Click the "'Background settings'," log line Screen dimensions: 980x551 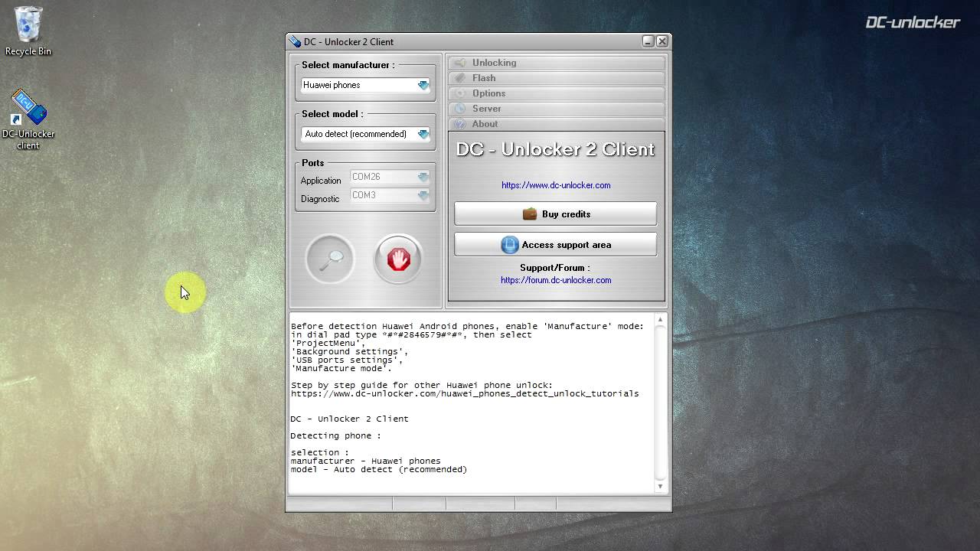coord(350,351)
